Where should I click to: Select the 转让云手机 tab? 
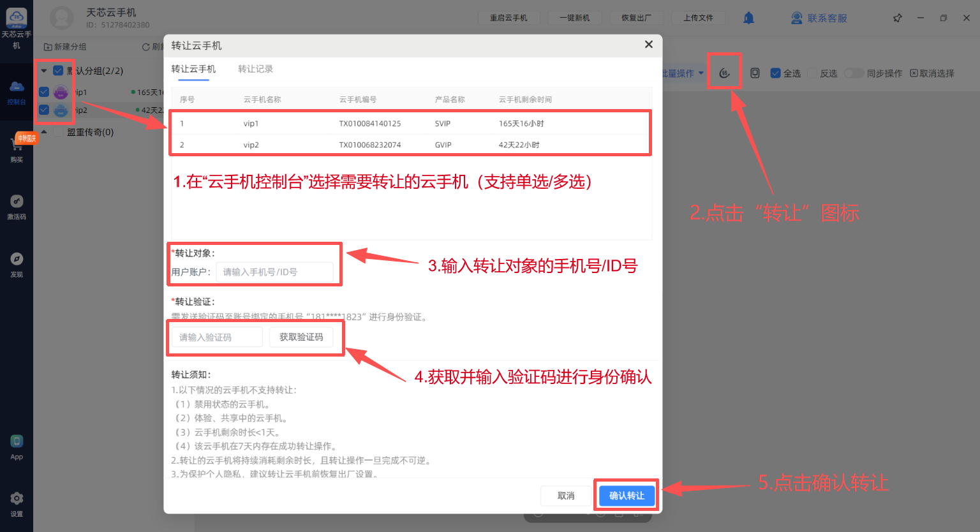[x=193, y=69]
